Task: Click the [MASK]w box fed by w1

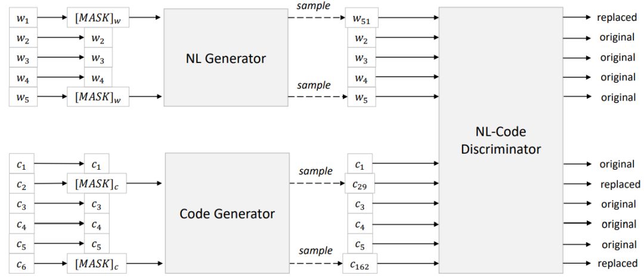Action: pyautogui.click(x=97, y=18)
